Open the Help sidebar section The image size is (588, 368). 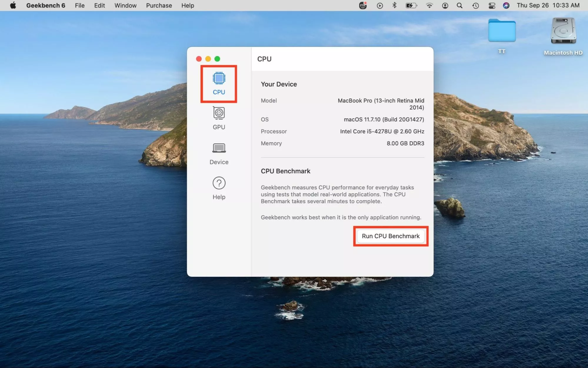[219, 188]
